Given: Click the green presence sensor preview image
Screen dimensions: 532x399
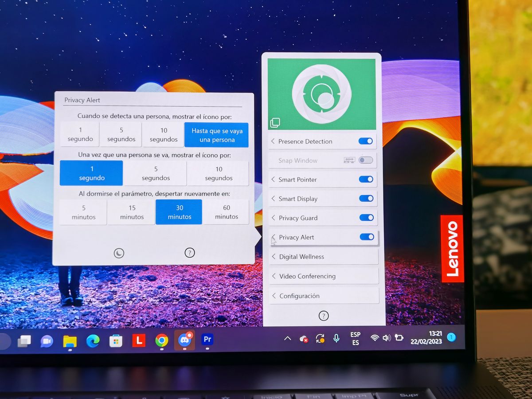Looking at the screenshot, I should pos(322,94).
